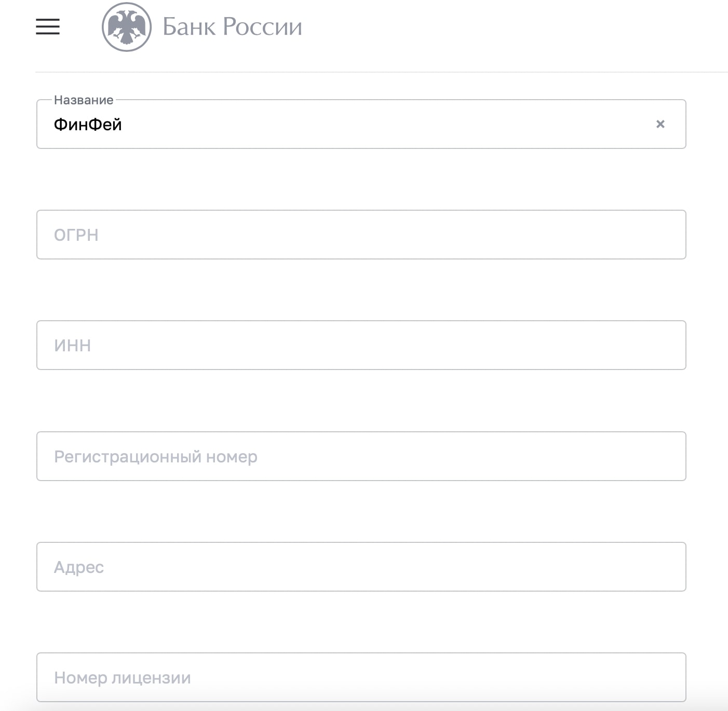
Task: Click the Регистрационный номер placeholder text
Action: point(156,457)
